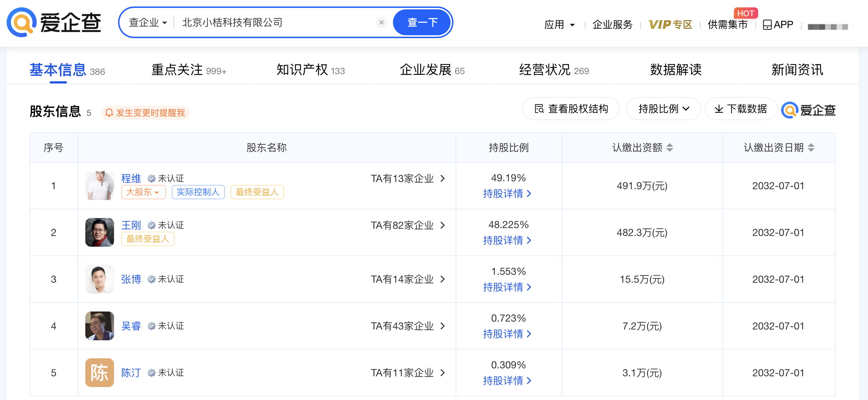Open TA有43家企业 for 吴睿
The height and width of the screenshot is (400, 868).
click(408, 326)
